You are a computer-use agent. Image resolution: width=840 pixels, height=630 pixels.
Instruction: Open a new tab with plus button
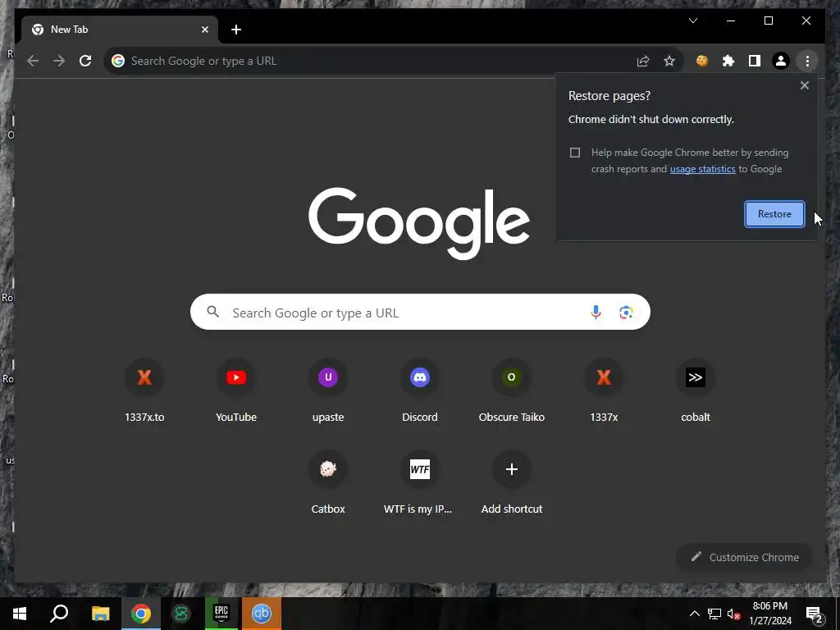click(x=236, y=30)
